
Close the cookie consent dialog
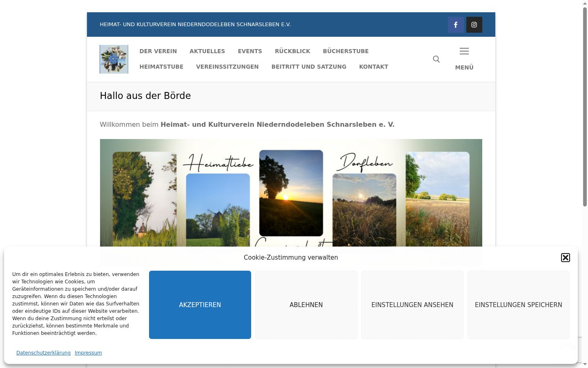[566, 258]
